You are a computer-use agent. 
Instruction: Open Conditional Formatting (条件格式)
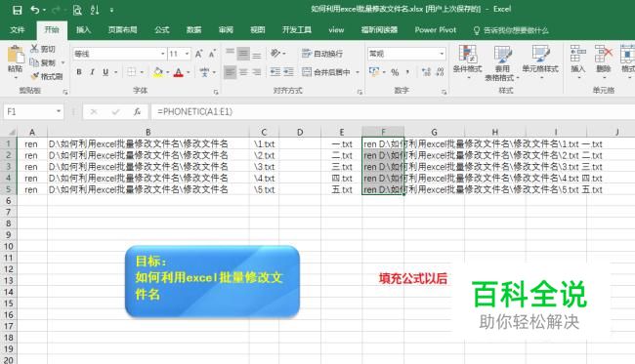coord(467,61)
